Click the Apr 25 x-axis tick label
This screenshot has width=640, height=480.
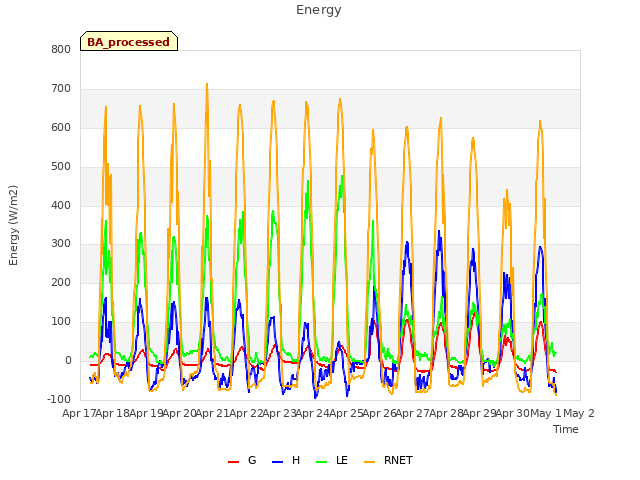coord(346,413)
